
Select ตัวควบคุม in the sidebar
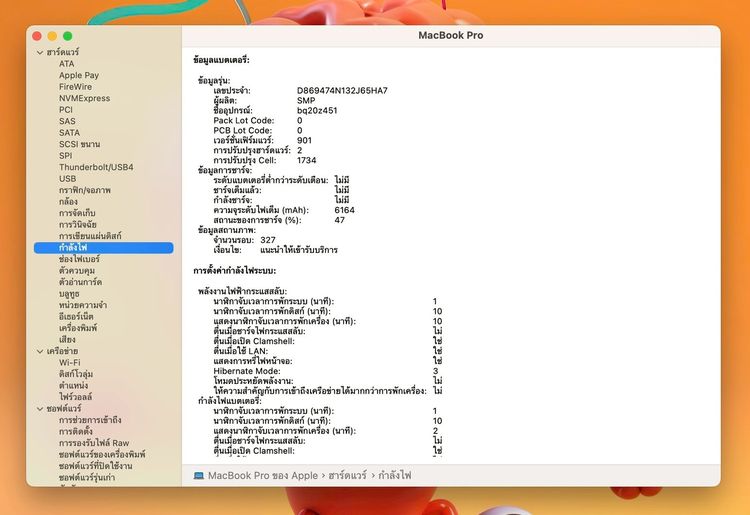click(77, 270)
